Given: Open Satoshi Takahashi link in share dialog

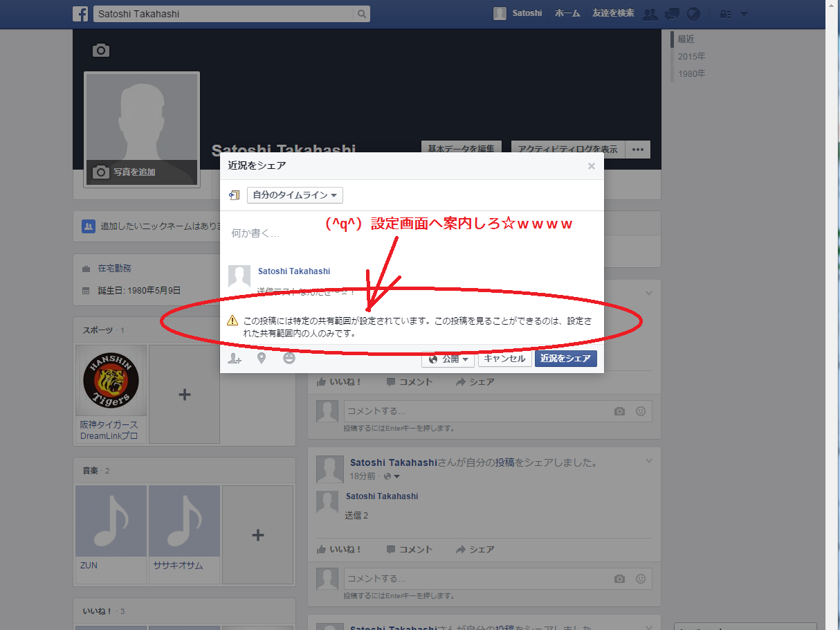Looking at the screenshot, I should click(x=294, y=271).
